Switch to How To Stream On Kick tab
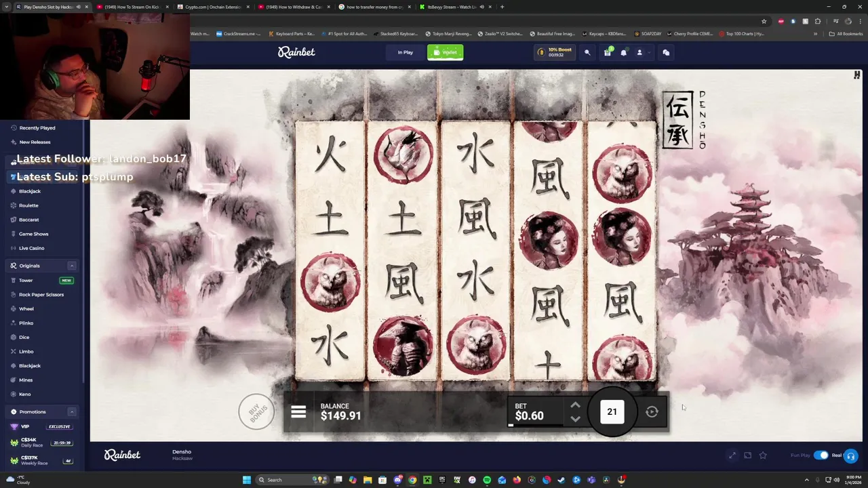The image size is (868, 488). click(x=132, y=7)
